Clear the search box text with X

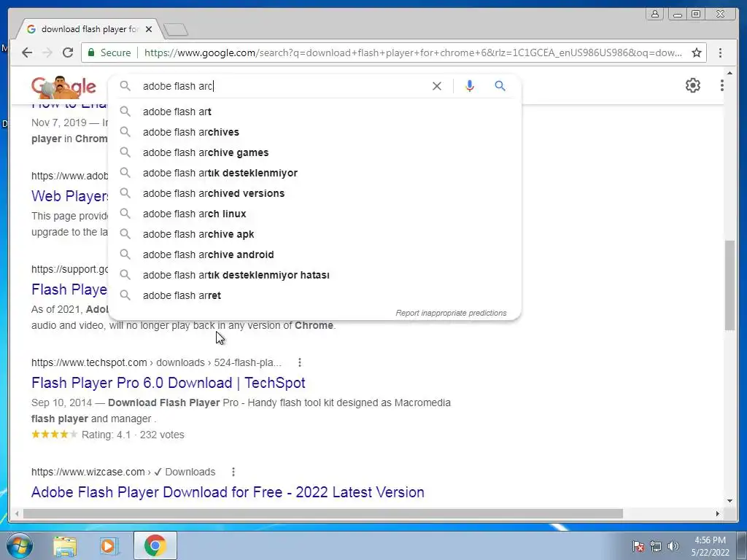click(x=436, y=86)
